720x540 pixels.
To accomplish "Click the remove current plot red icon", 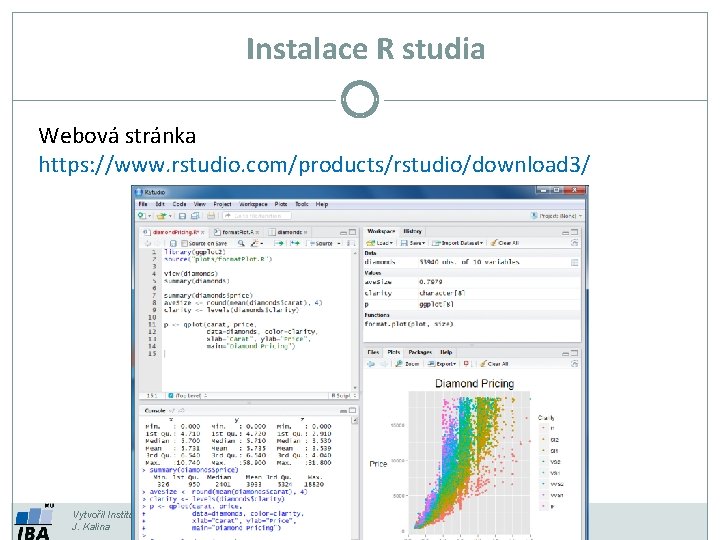I will (x=467, y=364).
